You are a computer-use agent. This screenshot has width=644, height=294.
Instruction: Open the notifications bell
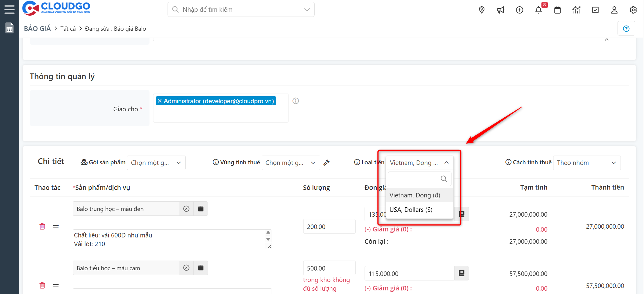click(538, 10)
